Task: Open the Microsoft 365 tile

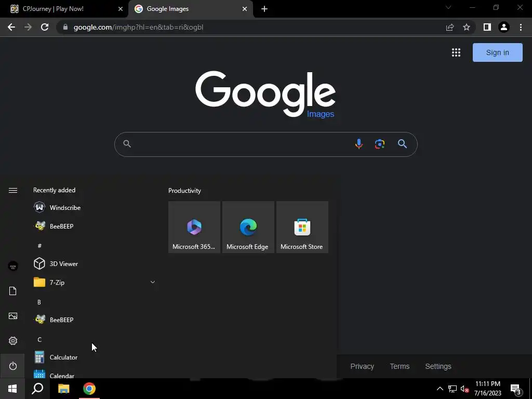Action: (x=194, y=227)
